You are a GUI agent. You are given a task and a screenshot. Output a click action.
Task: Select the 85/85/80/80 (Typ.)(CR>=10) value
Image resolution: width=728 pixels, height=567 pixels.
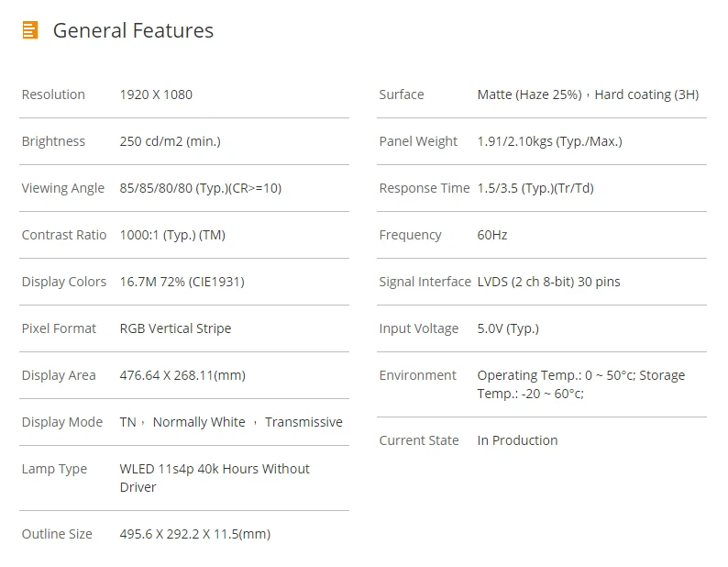[x=201, y=188]
